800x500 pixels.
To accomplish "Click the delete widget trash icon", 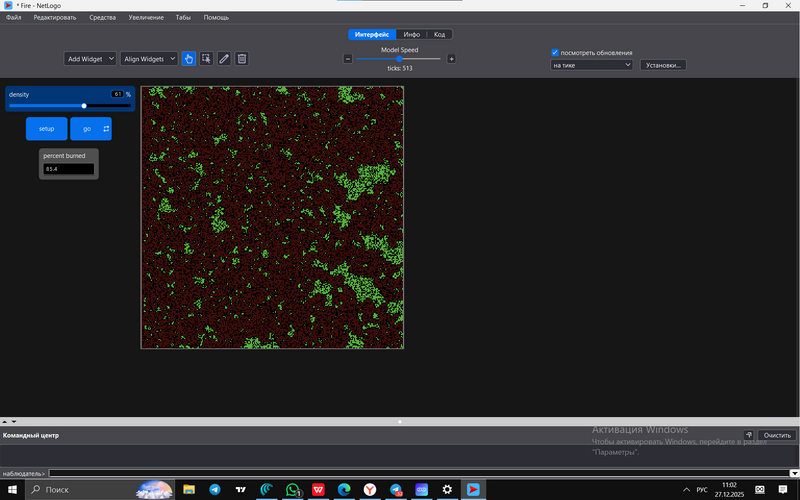I will coord(242,59).
